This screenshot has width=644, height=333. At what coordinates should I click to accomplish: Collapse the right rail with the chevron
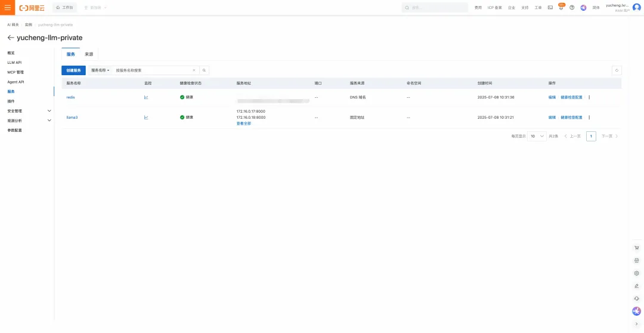[x=637, y=325]
